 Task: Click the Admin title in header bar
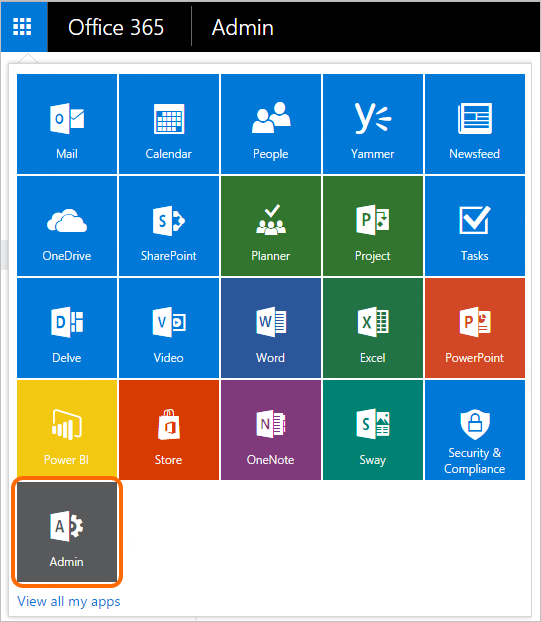click(242, 27)
